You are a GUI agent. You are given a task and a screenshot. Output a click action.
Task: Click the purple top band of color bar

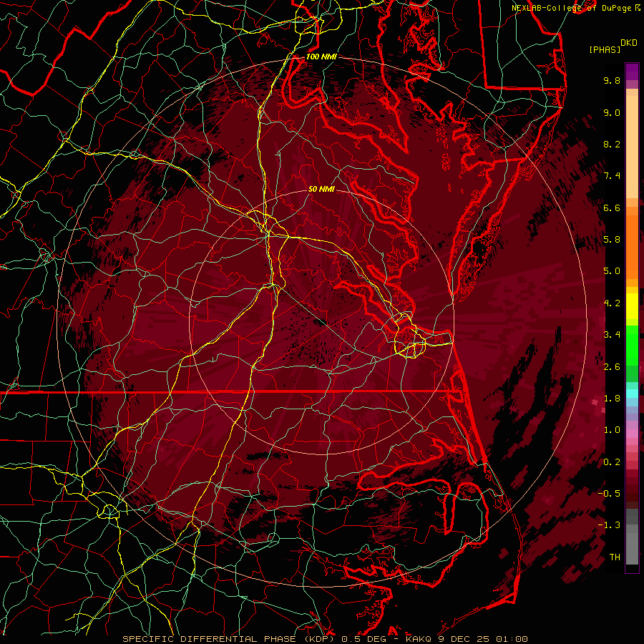[632, 72]
